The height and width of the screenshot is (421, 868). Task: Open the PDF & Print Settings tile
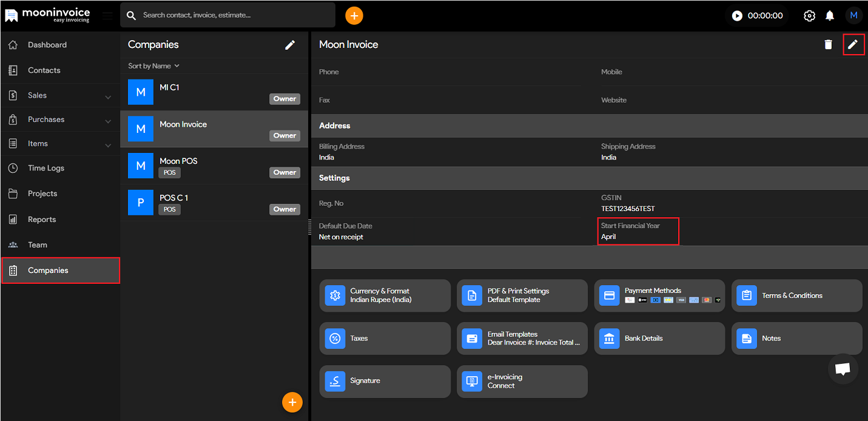pos(522,295)
